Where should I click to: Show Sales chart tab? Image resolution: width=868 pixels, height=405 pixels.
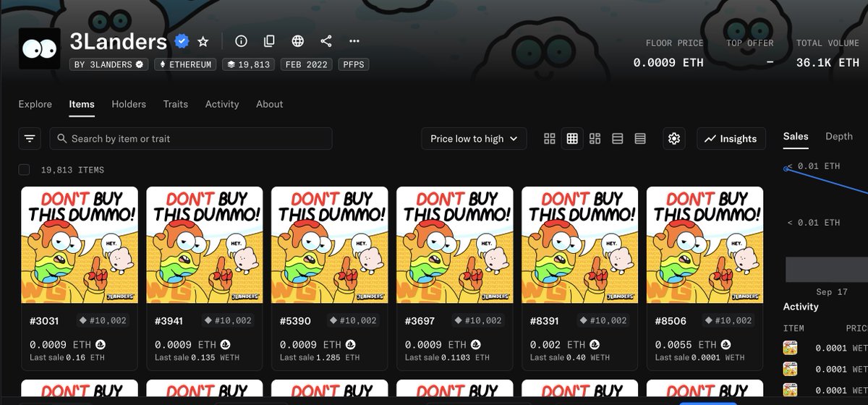point(796,136)
